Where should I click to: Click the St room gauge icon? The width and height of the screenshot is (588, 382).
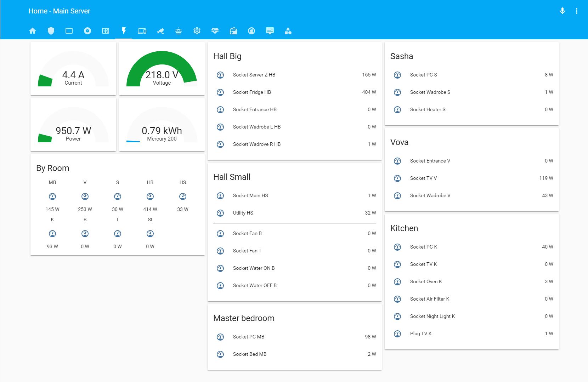(150, 234)
